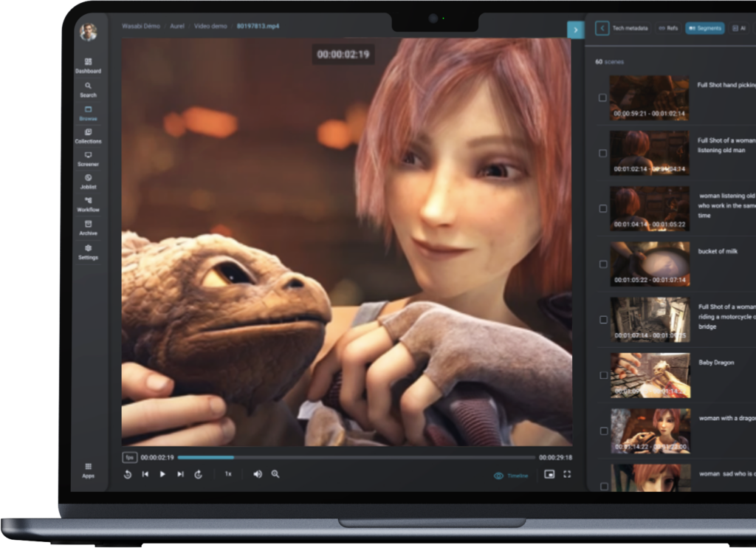Click the user avatar picture
This screenshot has width=756, height=548.
click(x=89, y=32)
